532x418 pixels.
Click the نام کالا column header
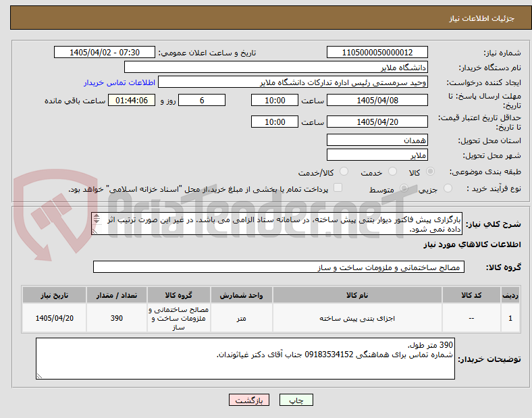pos(357,295)
